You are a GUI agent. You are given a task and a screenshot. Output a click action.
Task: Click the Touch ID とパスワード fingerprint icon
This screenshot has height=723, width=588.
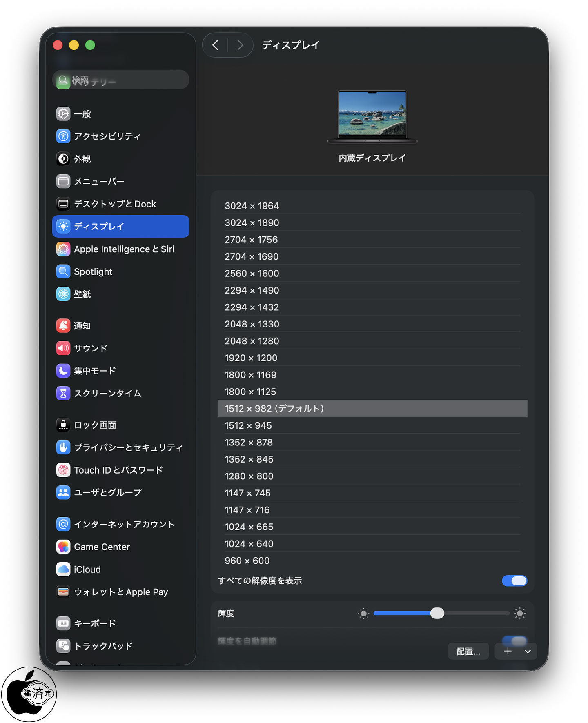coord(63,470)
